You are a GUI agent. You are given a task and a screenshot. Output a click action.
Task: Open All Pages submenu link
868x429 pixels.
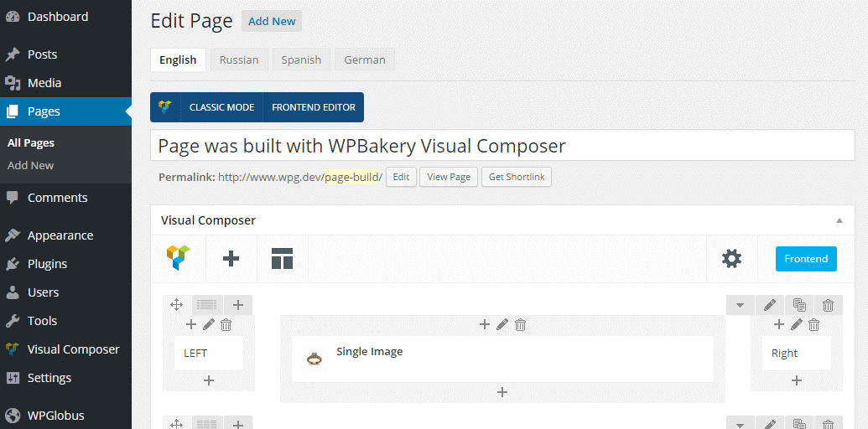pyautogui.click(x=31, y=142)
